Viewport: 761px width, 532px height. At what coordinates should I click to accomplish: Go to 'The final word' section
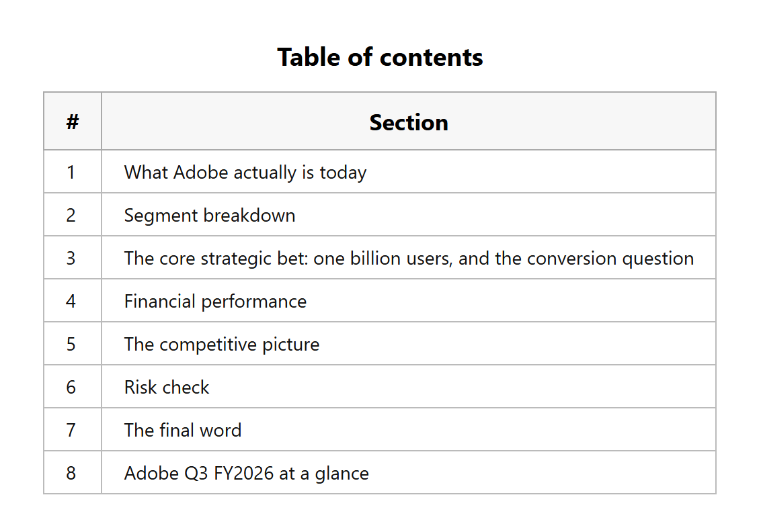click(x=182, y=430)
